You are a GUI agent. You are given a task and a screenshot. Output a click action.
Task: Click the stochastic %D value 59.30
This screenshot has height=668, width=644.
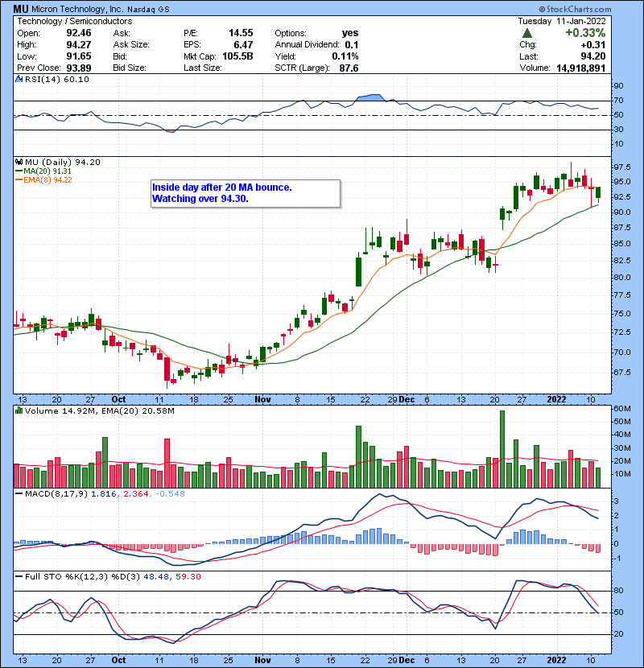coord(188,577)
